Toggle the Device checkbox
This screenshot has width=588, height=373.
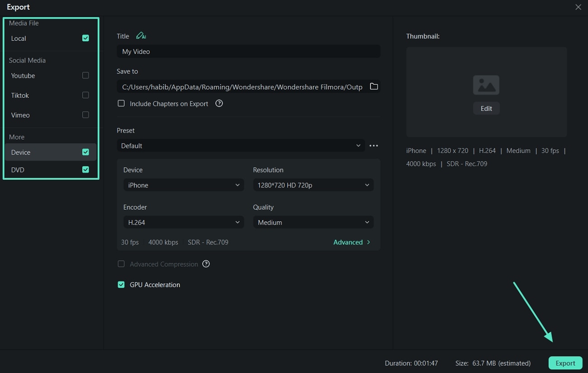[x=85, y=152]
